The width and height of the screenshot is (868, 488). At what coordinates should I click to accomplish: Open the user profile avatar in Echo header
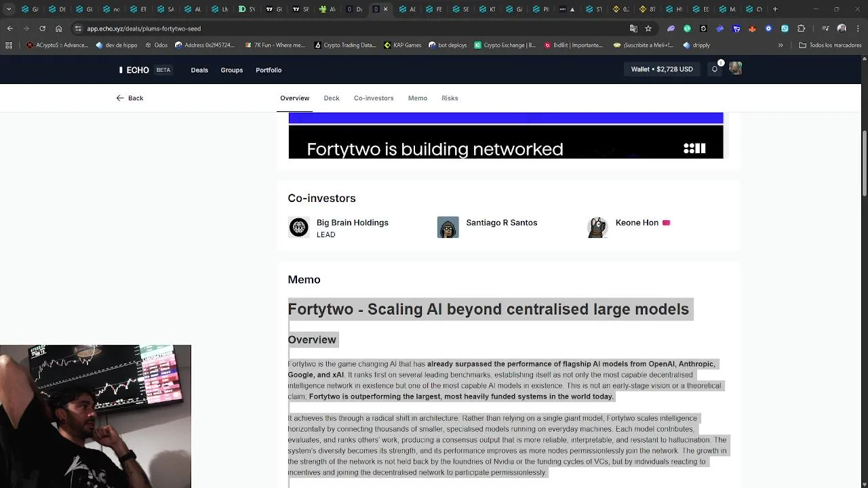(736, 68)
